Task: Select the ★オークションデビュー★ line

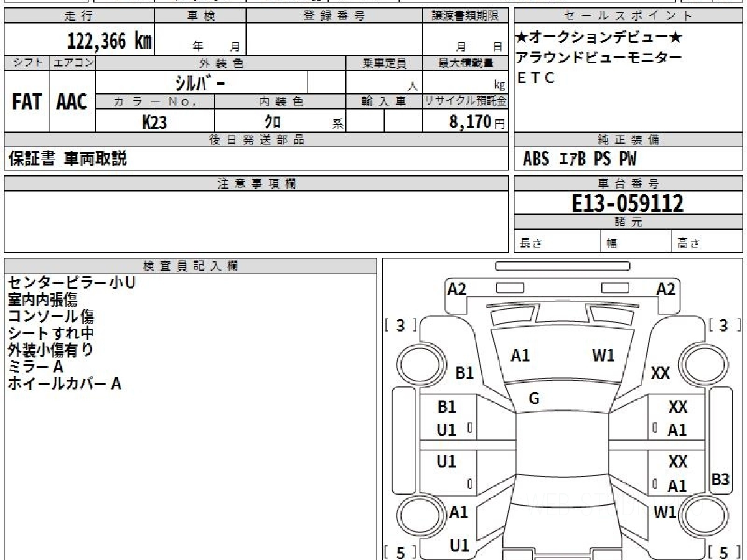Action: tap(599, 37)
